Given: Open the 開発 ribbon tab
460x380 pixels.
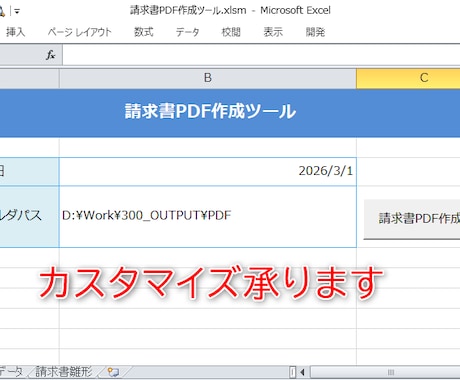Looking at the screenshot, I should (315, 32).
